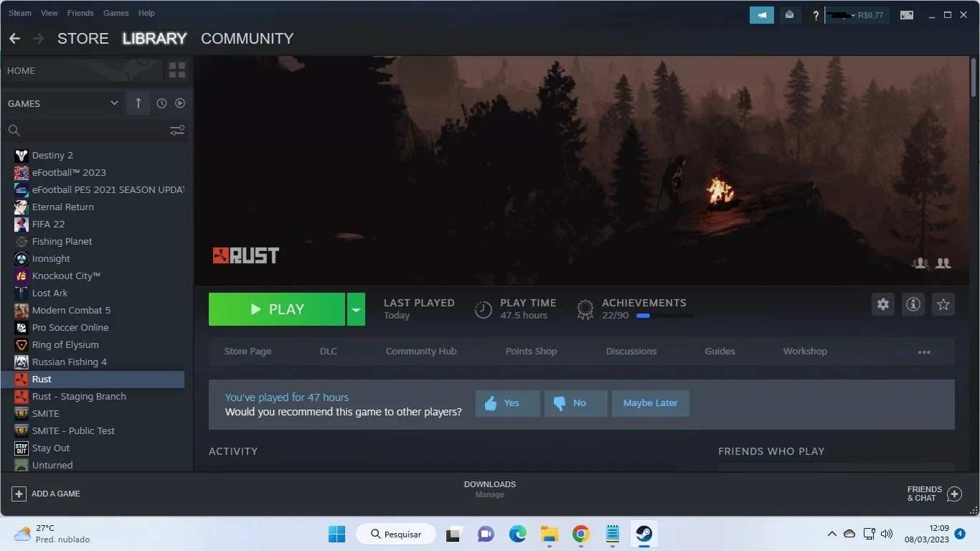This screenshot has width=980, height=551.
Task: Click the Stay Out game icon
Action: coord(22,448)
